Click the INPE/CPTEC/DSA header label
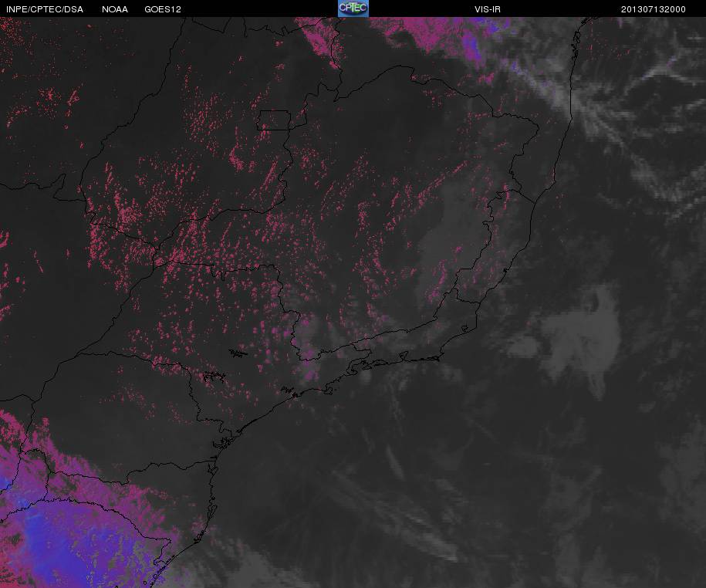The width and height of the screenshot is (706, 588). (x=45, y=9)
